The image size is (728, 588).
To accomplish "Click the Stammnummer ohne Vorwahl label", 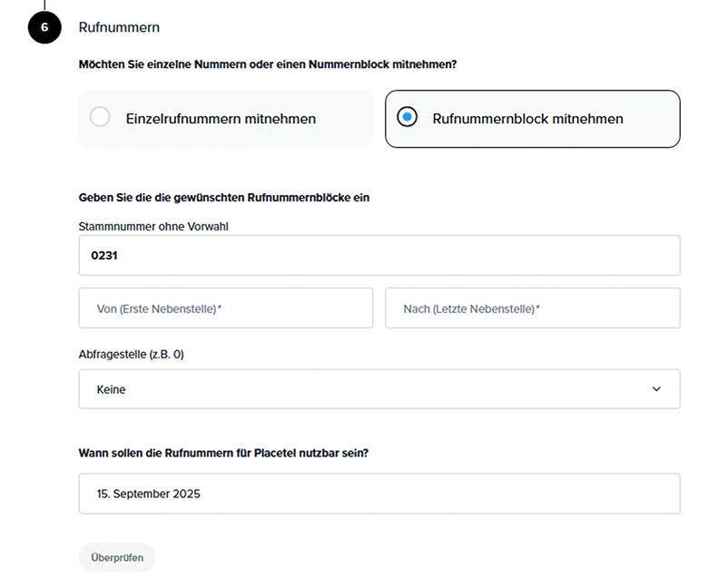I will tap(153, 227).
